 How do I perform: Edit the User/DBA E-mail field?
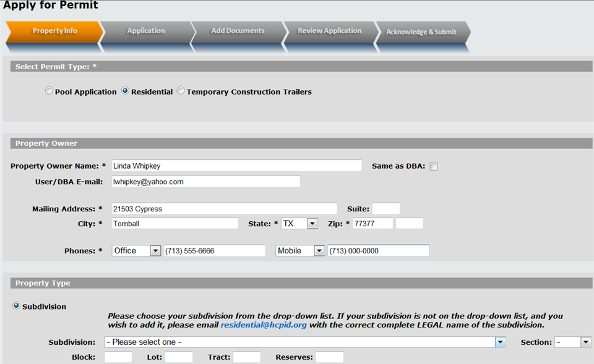click(x=205, y=182)
